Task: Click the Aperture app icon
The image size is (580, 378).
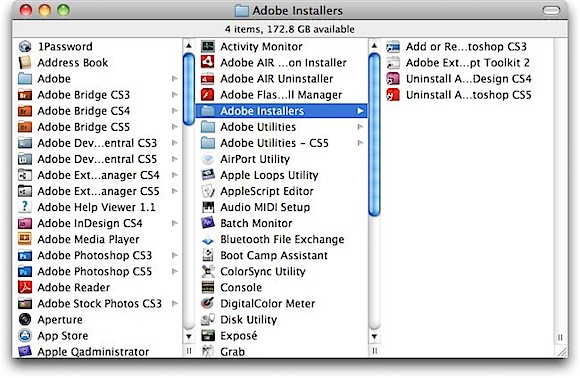Action: (25, 319)
